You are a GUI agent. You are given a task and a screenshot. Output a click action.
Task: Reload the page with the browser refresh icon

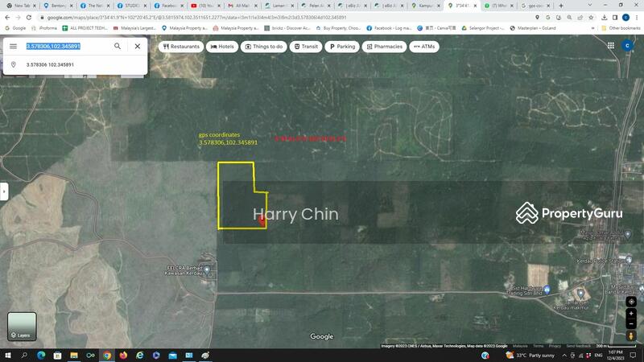click(30, 17)
